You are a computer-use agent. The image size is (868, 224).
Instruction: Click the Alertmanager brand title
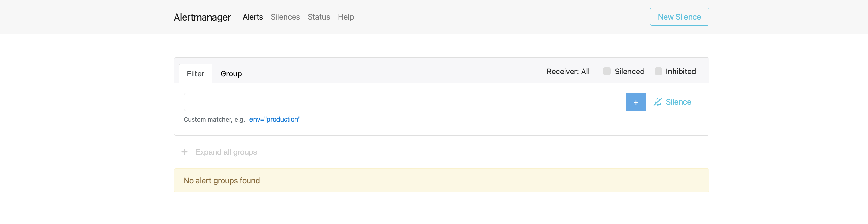202,17
